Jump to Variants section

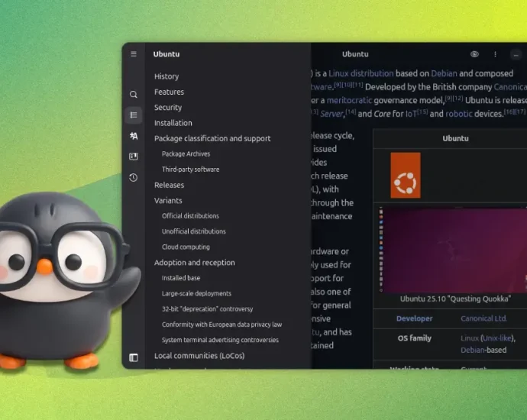click(x=168, y=201)
